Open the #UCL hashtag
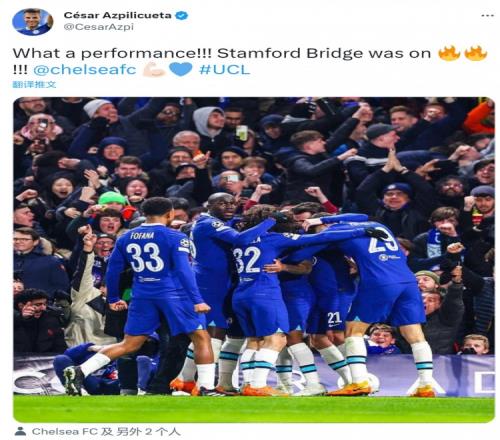500x440 pixels. [224, 69]
